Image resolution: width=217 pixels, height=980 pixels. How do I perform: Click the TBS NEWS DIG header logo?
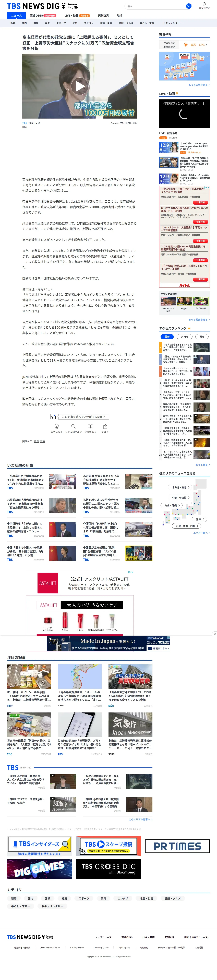pyautogui.click(x=43, y=6)
